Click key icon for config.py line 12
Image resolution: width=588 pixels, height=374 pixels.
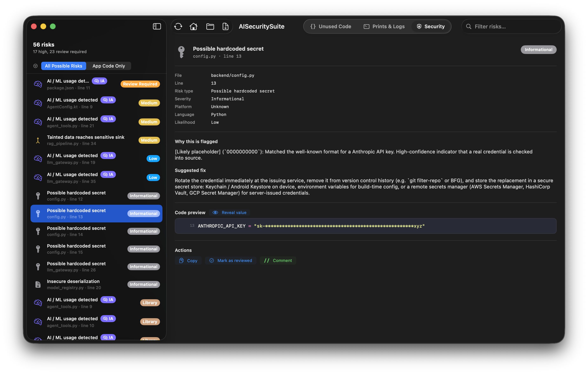[x=38, y=196]
